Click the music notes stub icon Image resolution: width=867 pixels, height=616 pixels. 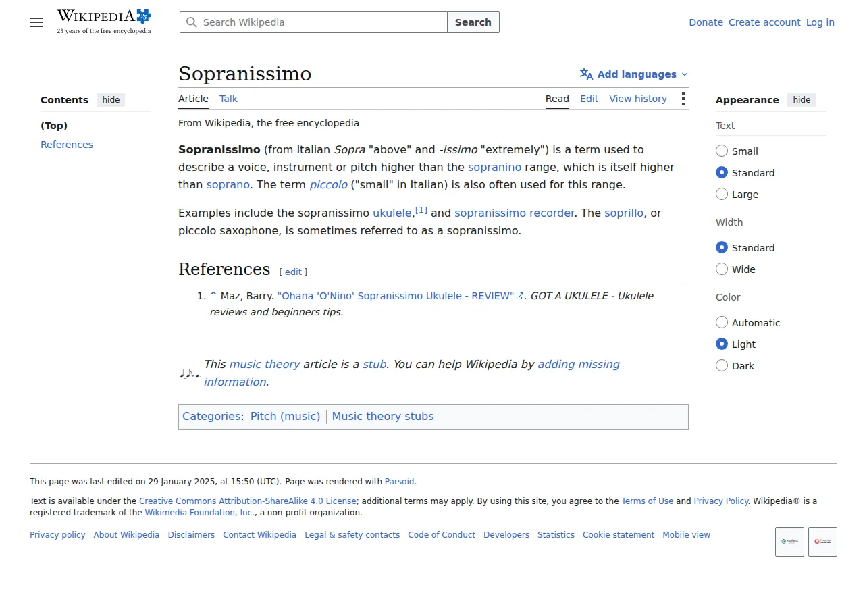pos(190,373)
